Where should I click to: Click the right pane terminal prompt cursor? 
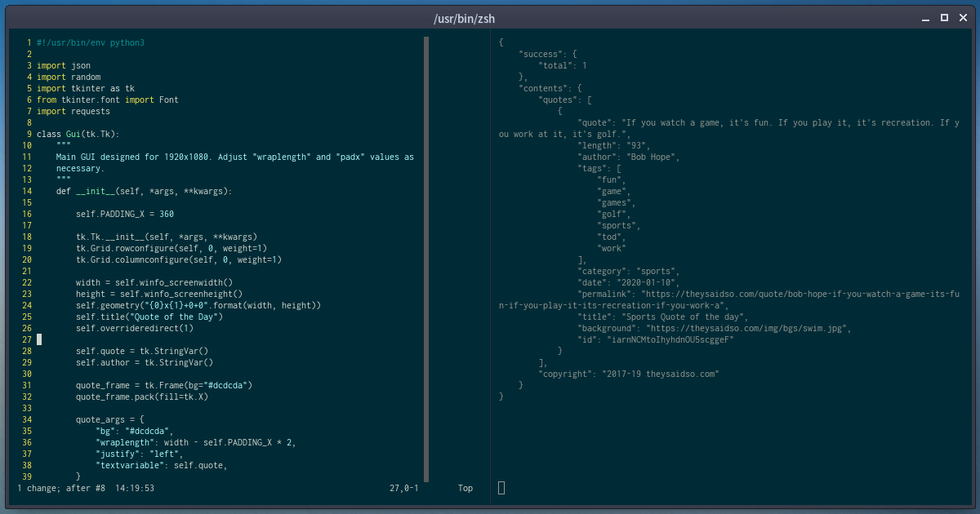[501, 488]
